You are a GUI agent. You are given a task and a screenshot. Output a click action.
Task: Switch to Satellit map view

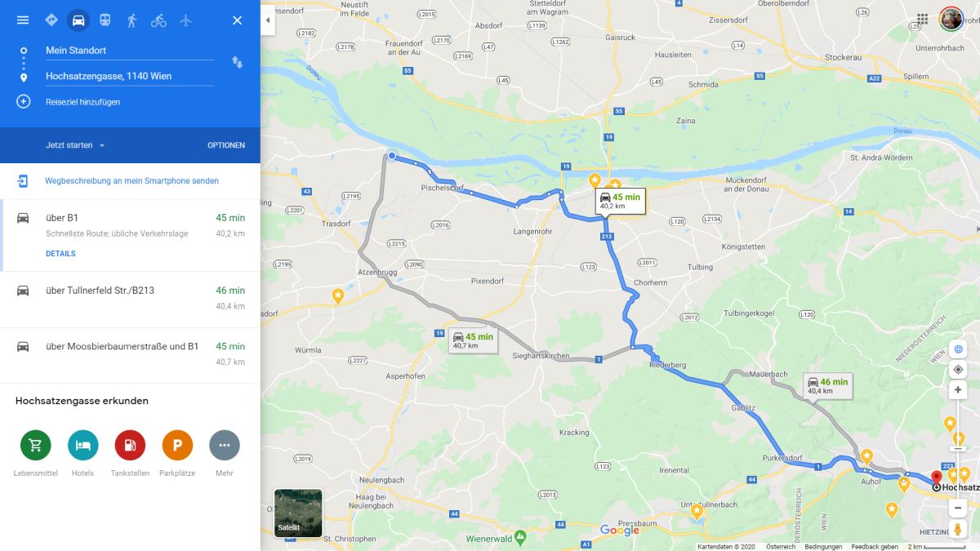(298, 513)
